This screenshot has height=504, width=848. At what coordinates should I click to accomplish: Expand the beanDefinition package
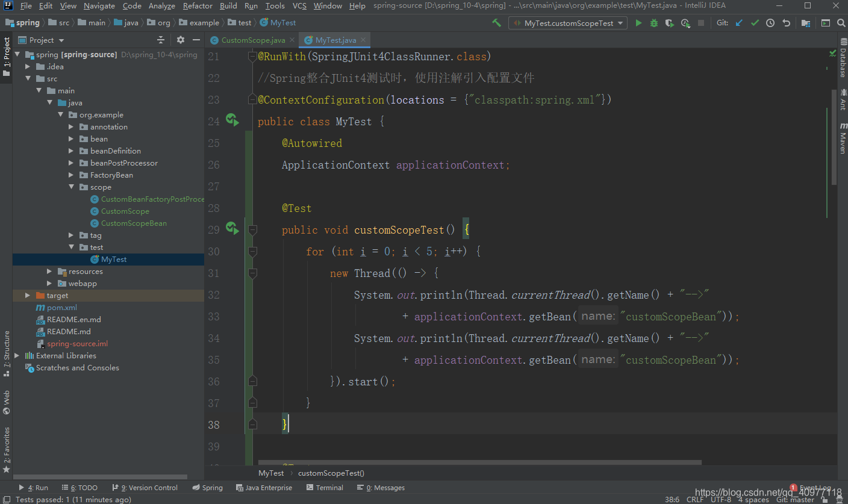pyautogui.click(x=71, y=151)
